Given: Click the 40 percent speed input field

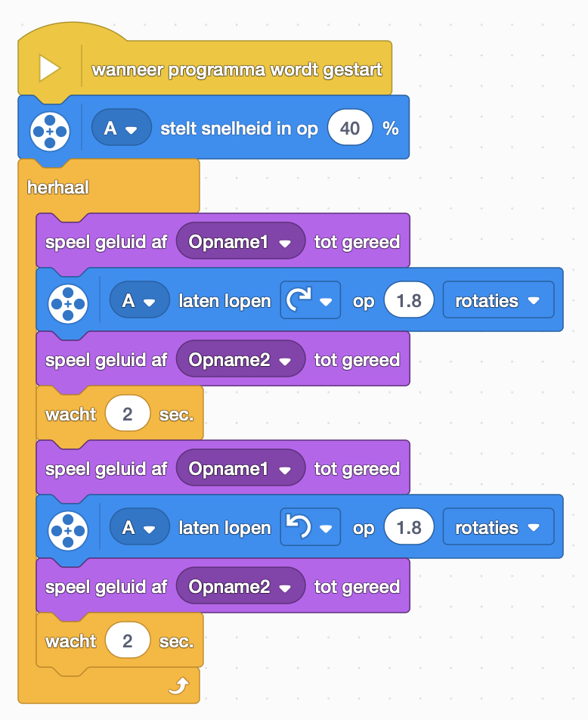Looking at the screenshot, I should coord(350,128).
